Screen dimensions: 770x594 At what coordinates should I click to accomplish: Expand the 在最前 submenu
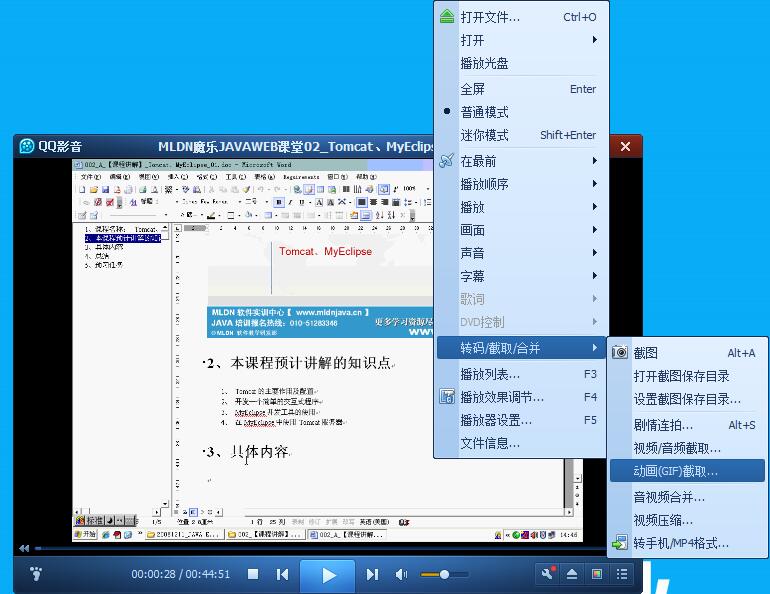click(x=522, y=161)
